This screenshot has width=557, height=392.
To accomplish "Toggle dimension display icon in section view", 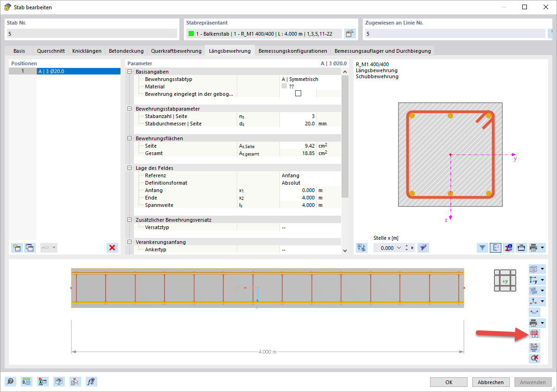I will [521, 248].
